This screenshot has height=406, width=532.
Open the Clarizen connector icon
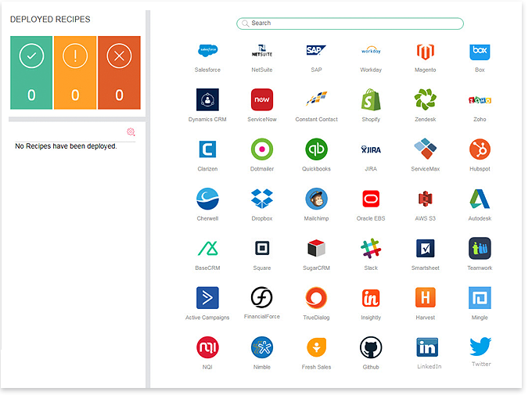click(207, 149)
